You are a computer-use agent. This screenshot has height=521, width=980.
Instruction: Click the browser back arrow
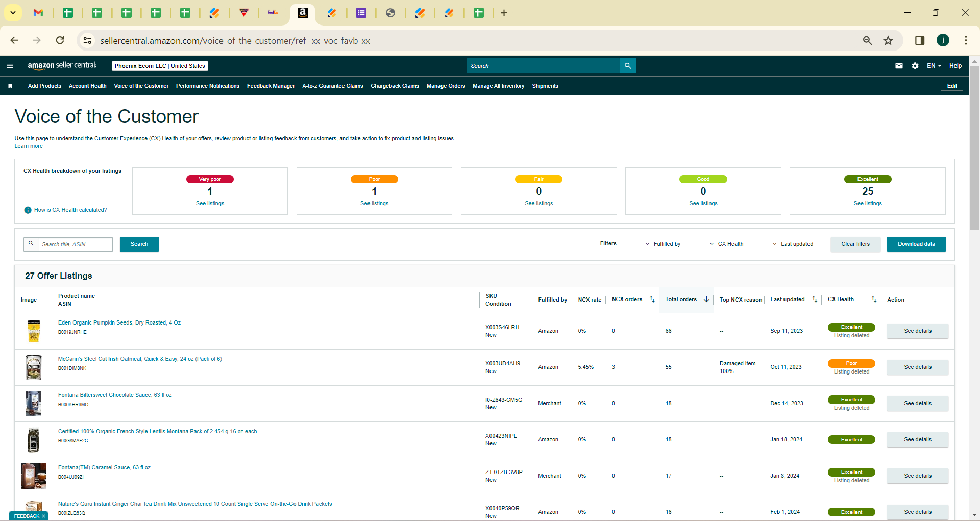pos(14,40)
